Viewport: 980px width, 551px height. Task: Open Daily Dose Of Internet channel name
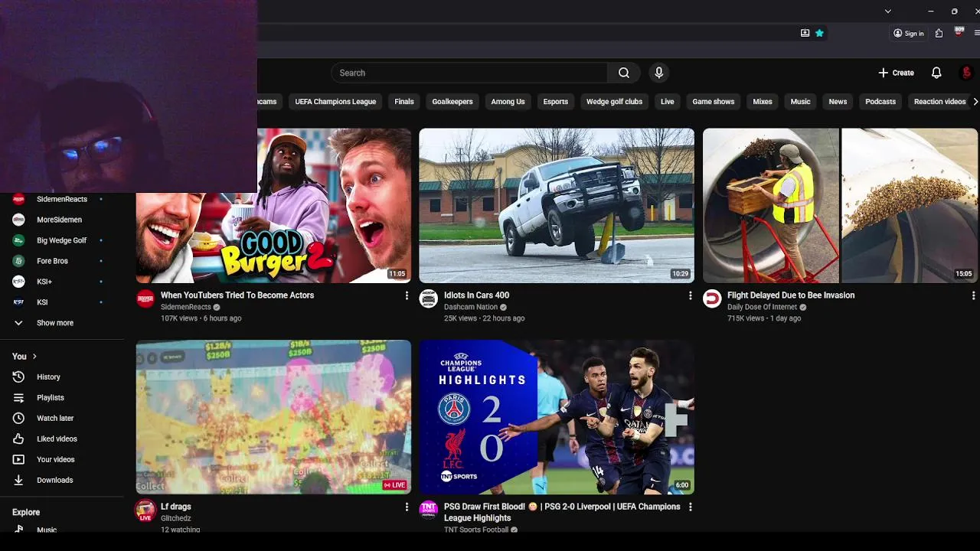[x=763, y=307]
